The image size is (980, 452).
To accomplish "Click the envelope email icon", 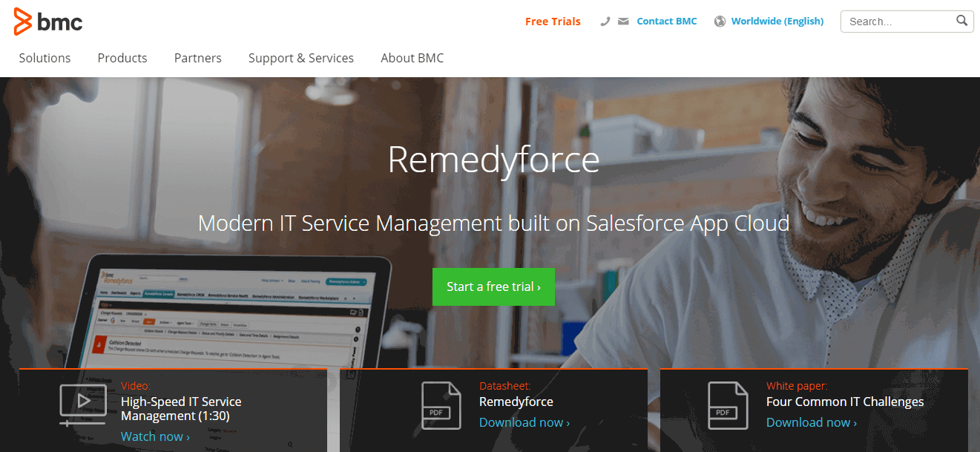I will pos(623,22).
